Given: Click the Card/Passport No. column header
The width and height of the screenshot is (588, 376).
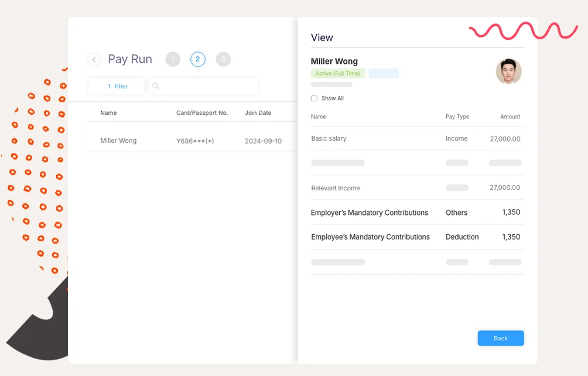Looking at the screenshot, I should point(202,112).
